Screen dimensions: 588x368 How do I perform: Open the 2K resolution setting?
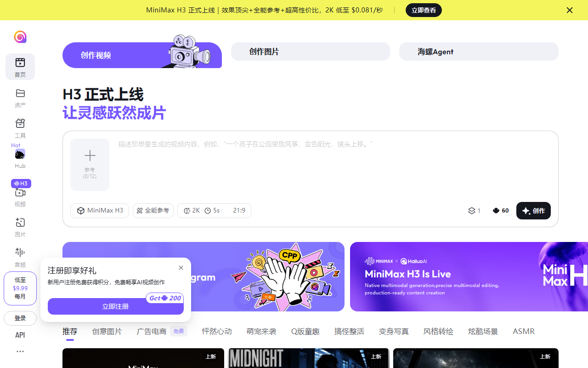click(192, 211)
